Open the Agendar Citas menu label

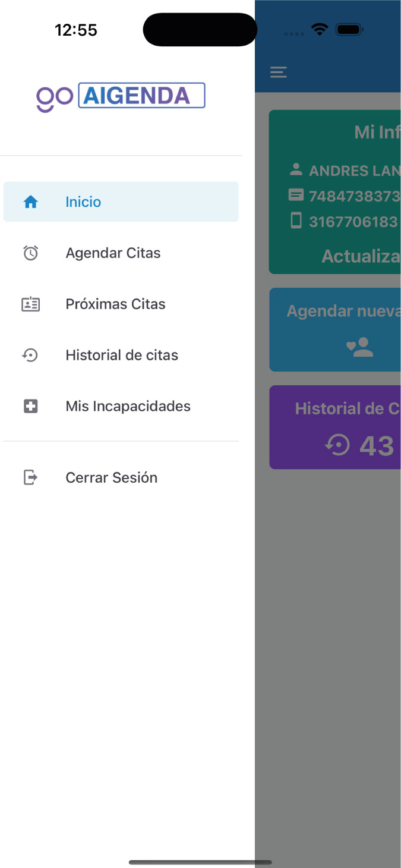point(113,253)
